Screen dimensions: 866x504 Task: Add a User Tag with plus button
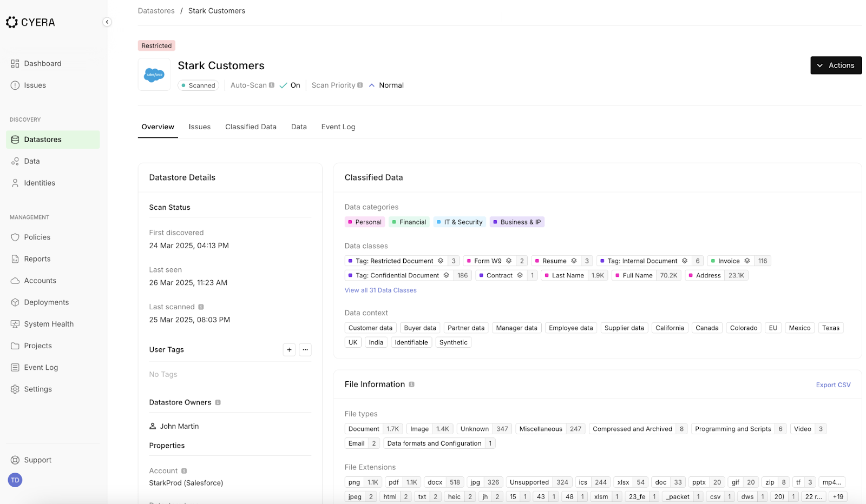click(x=289, y=350)
